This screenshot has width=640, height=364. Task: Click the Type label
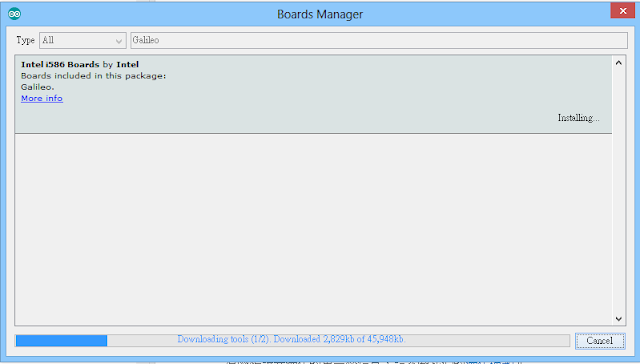tap(25, 40)
